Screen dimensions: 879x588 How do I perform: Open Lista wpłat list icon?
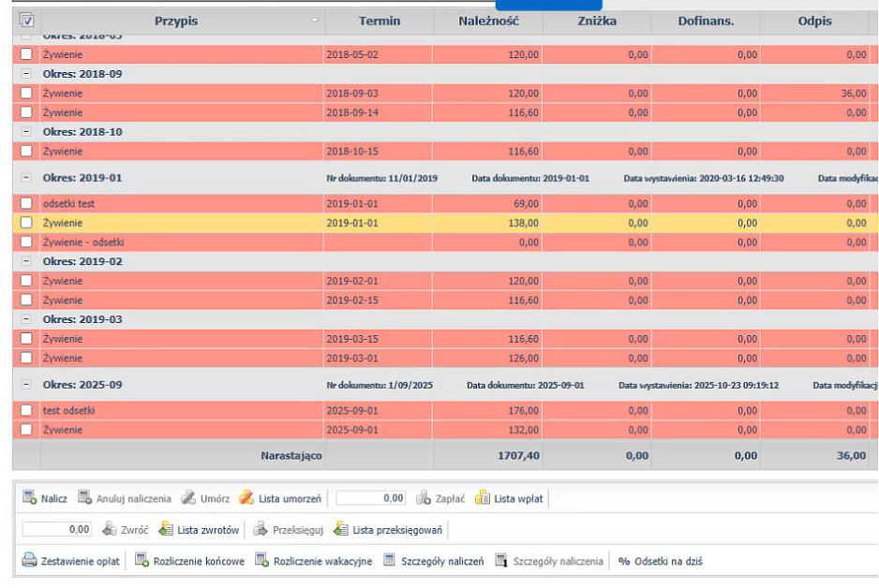[483, 499]
